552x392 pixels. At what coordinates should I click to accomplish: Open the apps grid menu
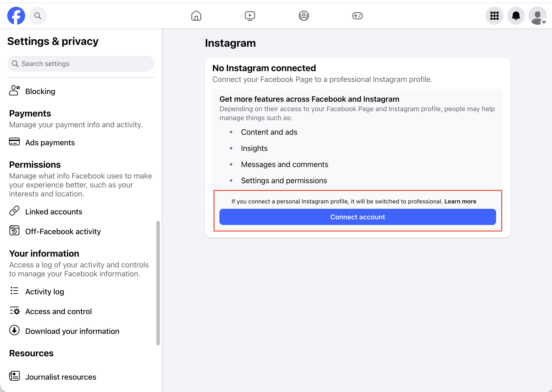coord(494,16)
